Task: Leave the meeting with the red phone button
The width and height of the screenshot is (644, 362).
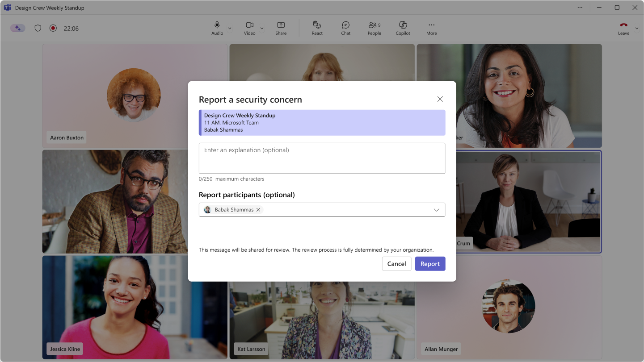Action: [x=624, y=28]
